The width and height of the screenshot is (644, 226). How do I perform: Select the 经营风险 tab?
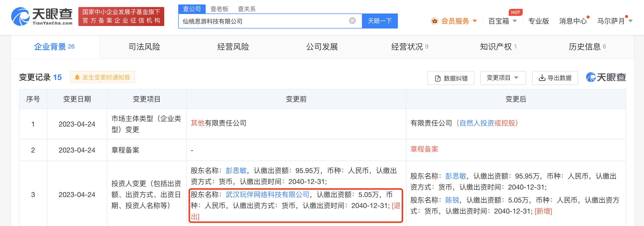coord(233,47)
